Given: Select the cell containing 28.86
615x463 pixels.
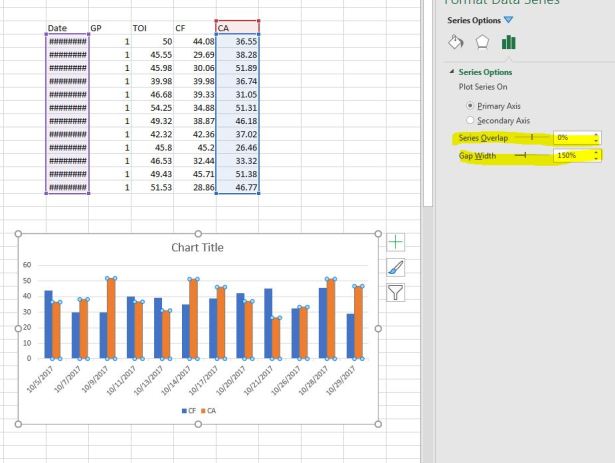Looking at the screenshot, I should [195, 187].
